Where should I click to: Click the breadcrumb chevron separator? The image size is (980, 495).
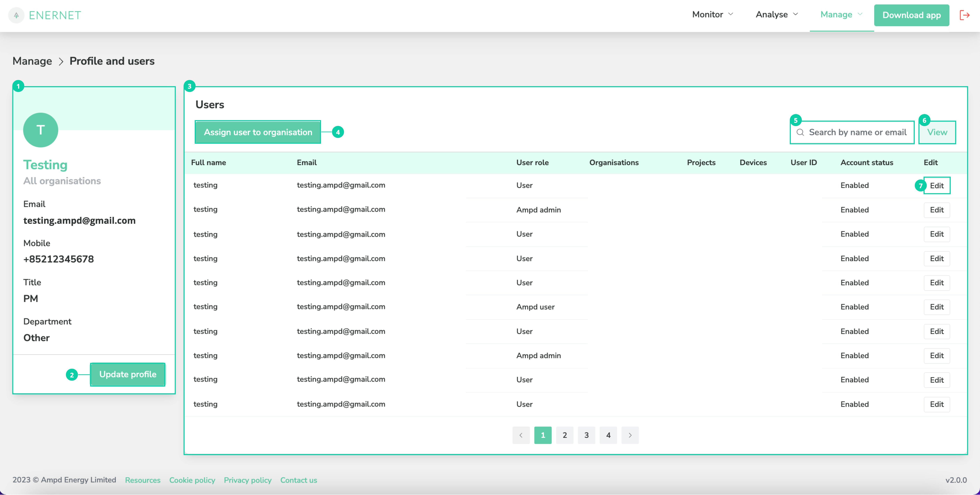pyautogui.click(x=61, y=61)
